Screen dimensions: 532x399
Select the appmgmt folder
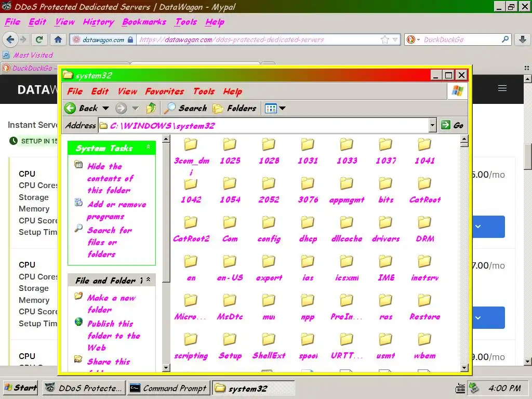347,190
